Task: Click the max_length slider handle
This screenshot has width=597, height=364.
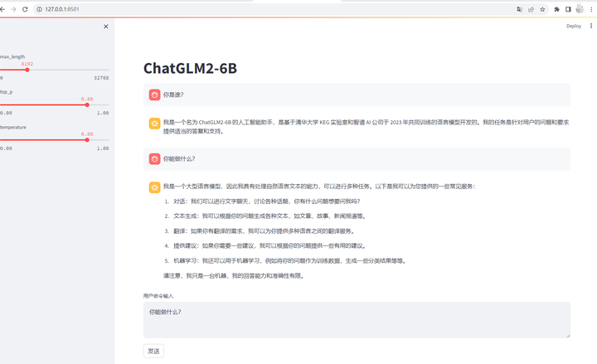Action: point(27,70)
